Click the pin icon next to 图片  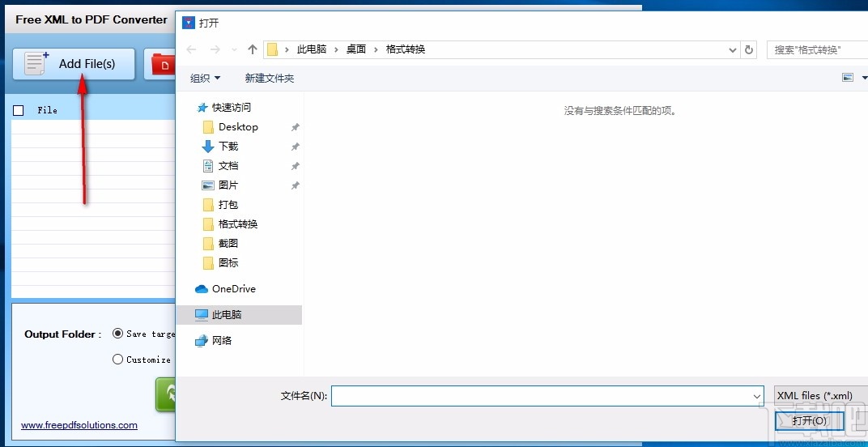[x=296, y=185]
